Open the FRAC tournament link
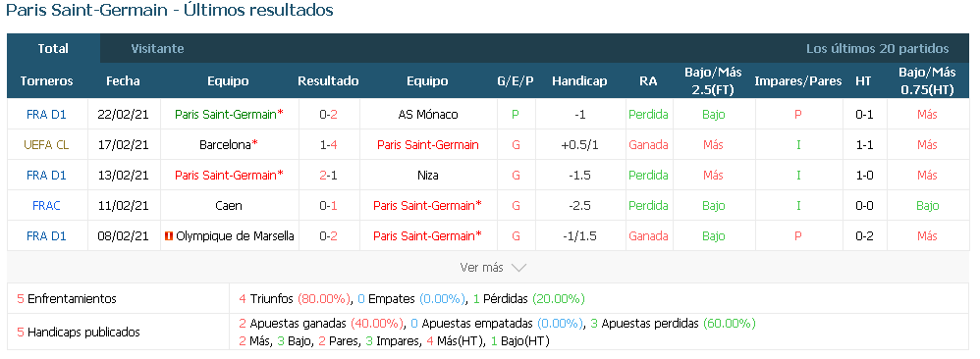The width and height of the screenshot is (980, 359). [46, 205]
